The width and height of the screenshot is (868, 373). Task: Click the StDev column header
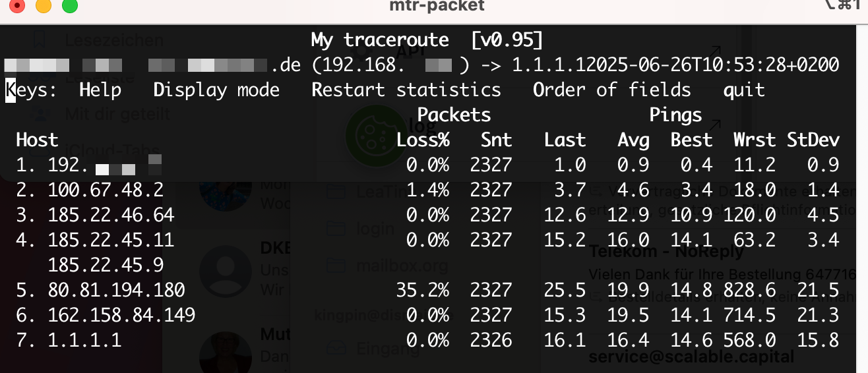point(813,140)
